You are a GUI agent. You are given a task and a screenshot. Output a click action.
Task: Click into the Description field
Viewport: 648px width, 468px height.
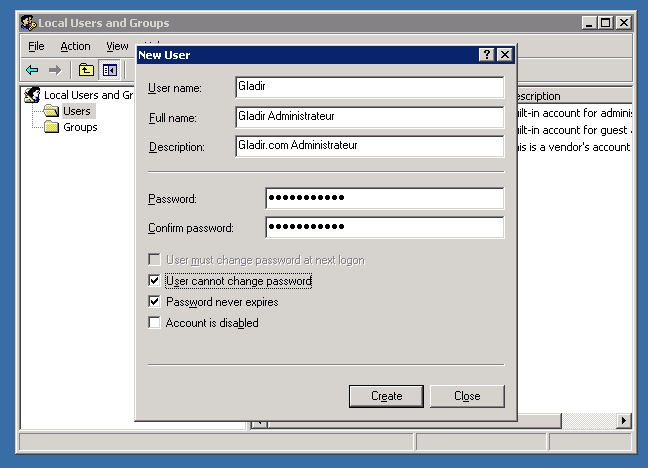click(x=369, y=146)
